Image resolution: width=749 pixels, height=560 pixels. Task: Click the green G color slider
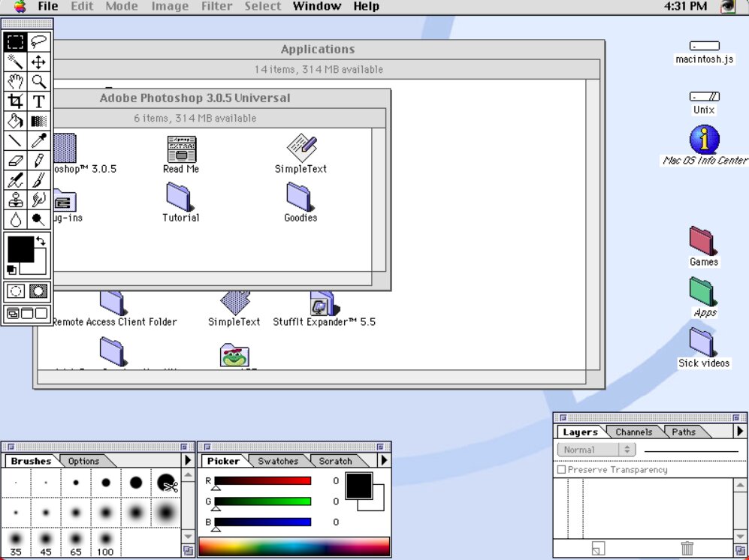pyautogui.click(x=263, y=501)
